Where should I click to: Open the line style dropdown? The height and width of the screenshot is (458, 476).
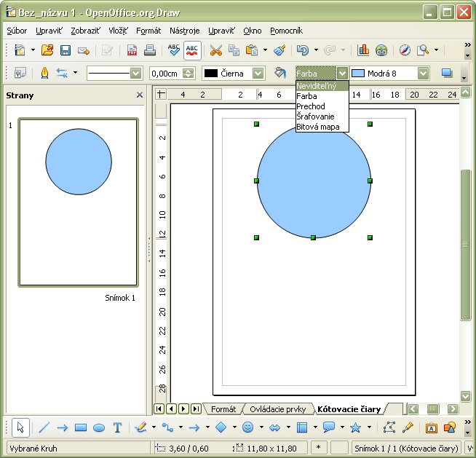click(x=135, y=74)
